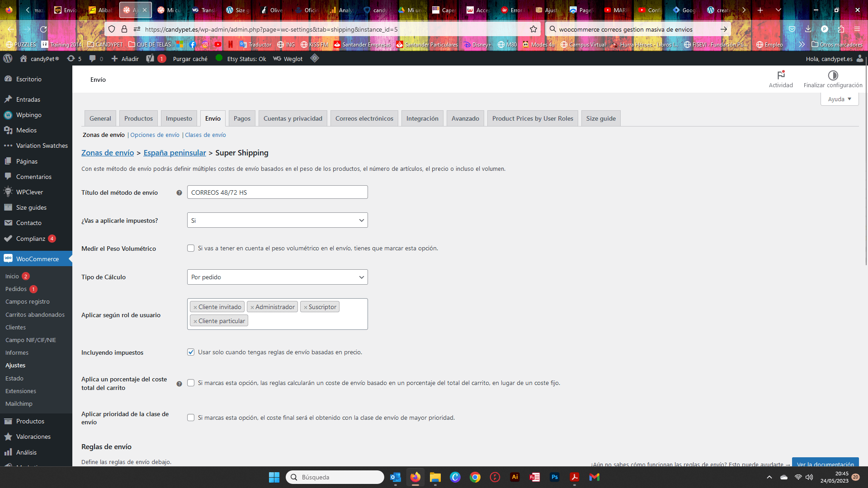Click help icon beside porcentaje del coste
Screen dimensions: 868x488
tap(179, 384)
